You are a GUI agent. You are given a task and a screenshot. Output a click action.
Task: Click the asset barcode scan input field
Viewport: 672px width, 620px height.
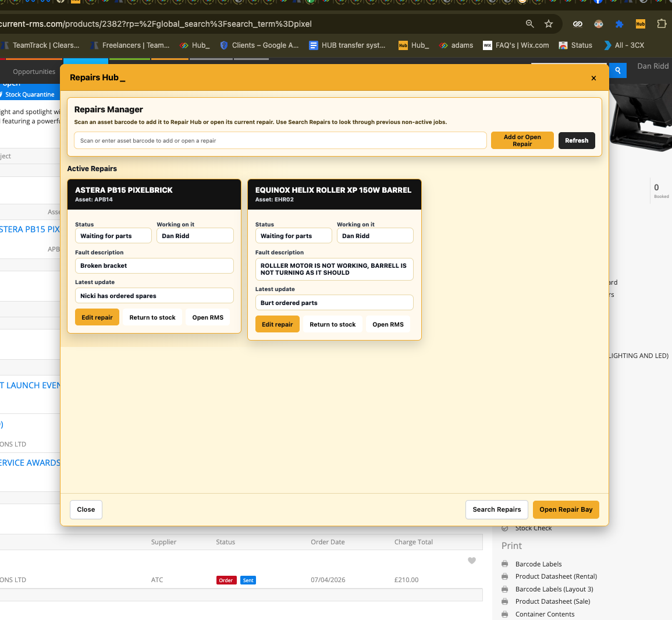(280, 141)
